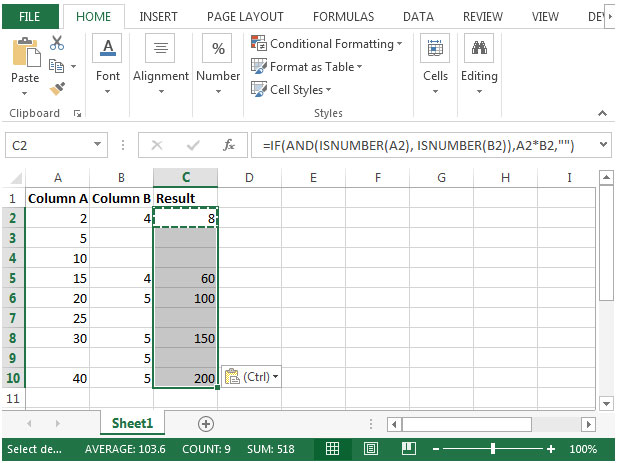Open the Editing binoculars icon
This screenshot has height=463, width=617.
click(x=479, y=48)
